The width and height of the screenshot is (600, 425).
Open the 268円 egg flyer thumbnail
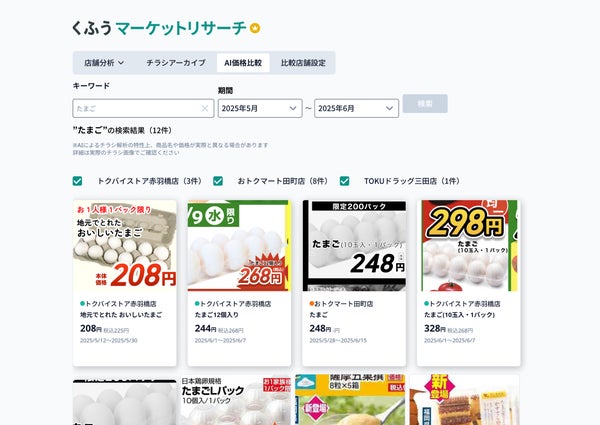239,246
